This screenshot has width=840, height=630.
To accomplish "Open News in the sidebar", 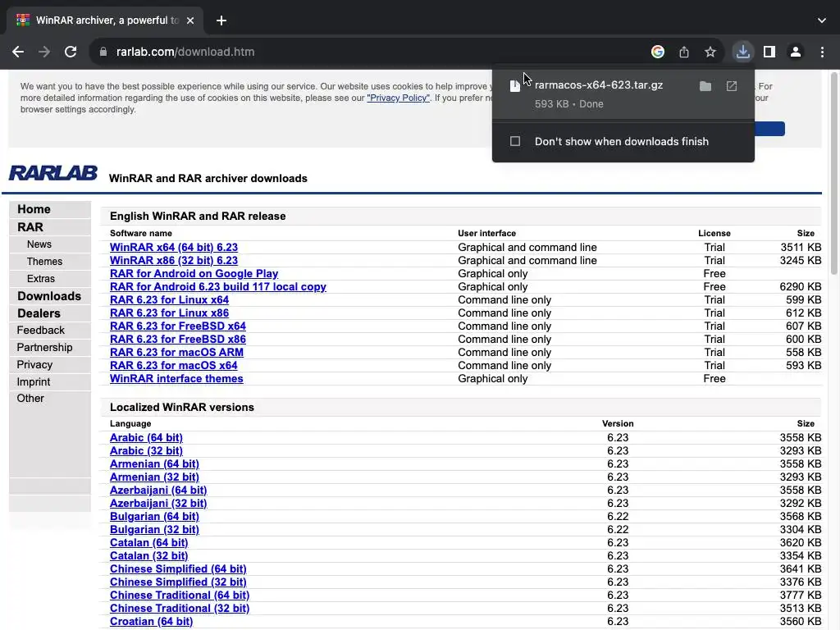I will (39, 244).
